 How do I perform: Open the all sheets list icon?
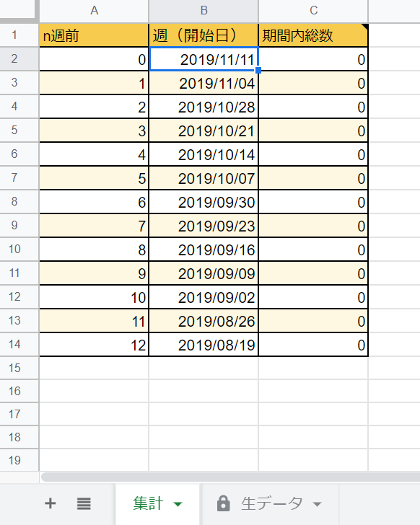(84, 503)
